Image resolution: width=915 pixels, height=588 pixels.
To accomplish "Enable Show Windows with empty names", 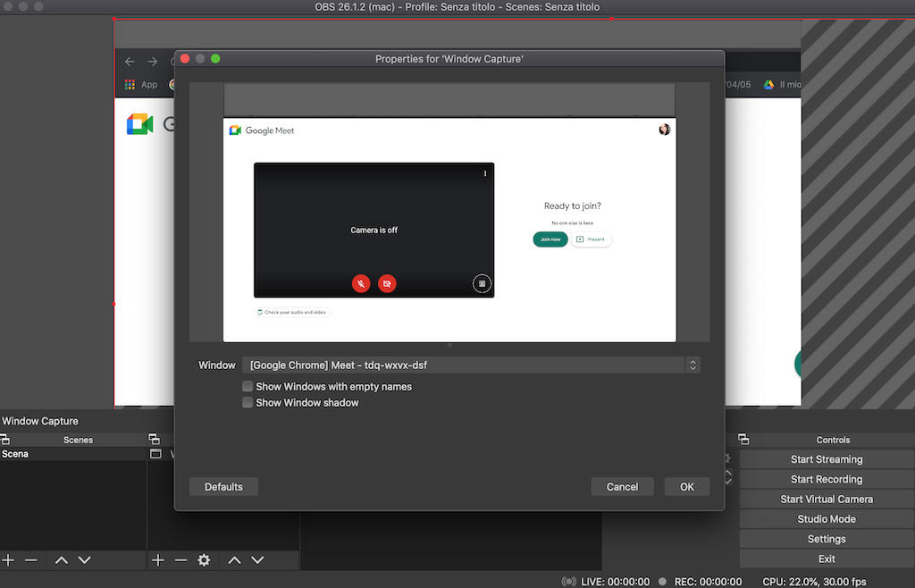I will (x=248, y=386).
